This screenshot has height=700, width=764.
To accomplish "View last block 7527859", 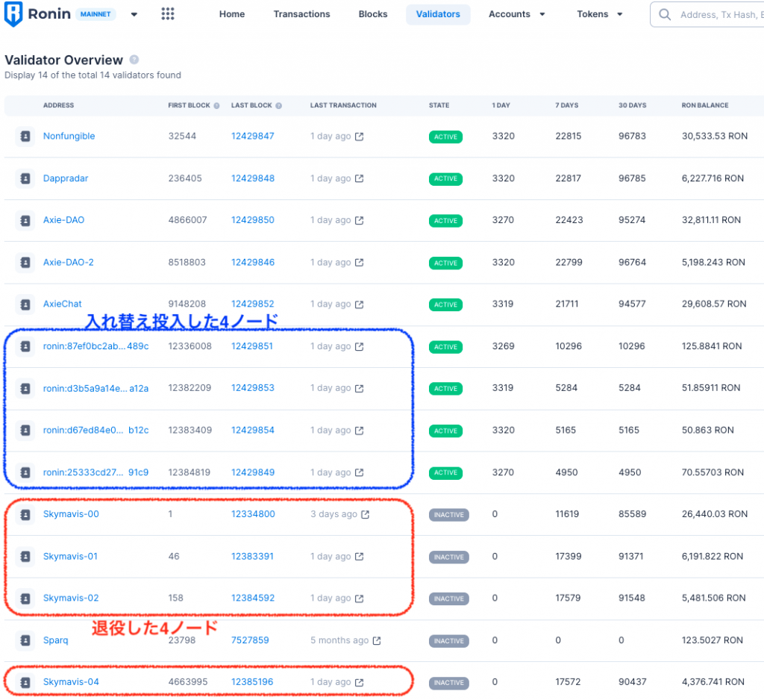I will coord(250,640).
